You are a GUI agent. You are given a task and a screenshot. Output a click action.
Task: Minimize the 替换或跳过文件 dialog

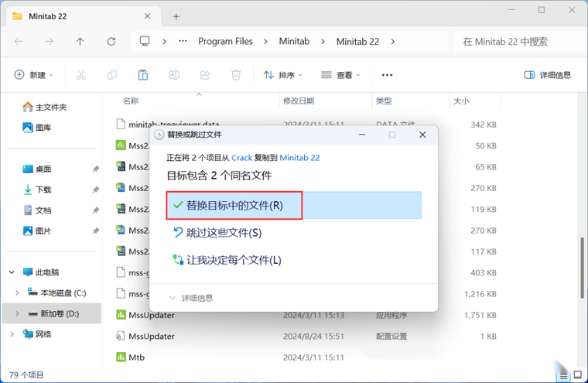point(362,135)
